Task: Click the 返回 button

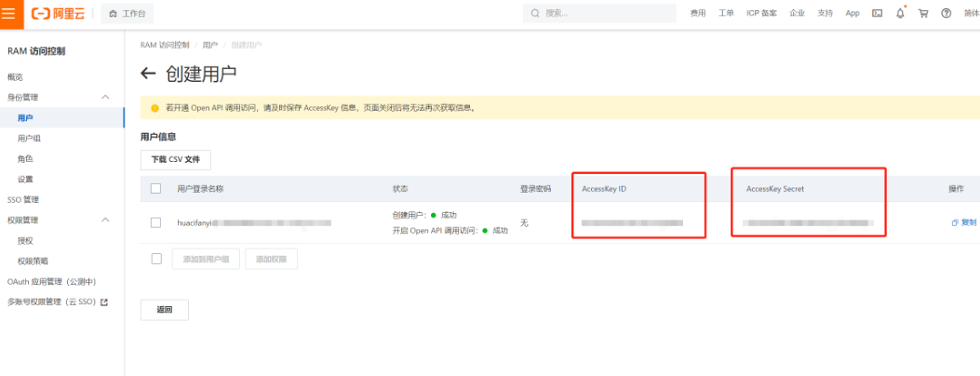Action: (164, 310)
